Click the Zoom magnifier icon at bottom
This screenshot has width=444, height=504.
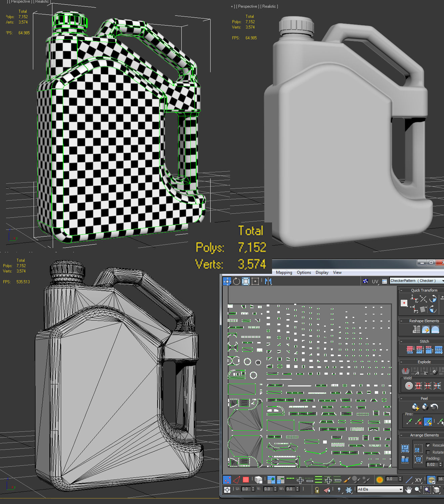click(417, 490)
